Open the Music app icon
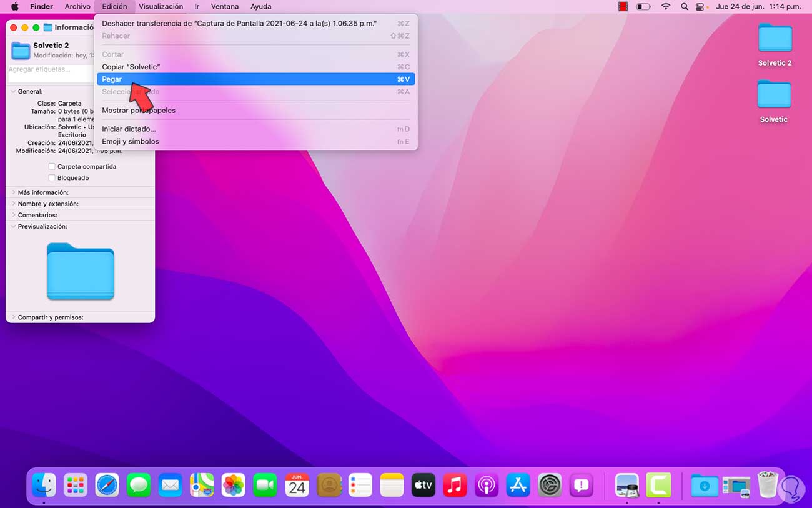 455,485
